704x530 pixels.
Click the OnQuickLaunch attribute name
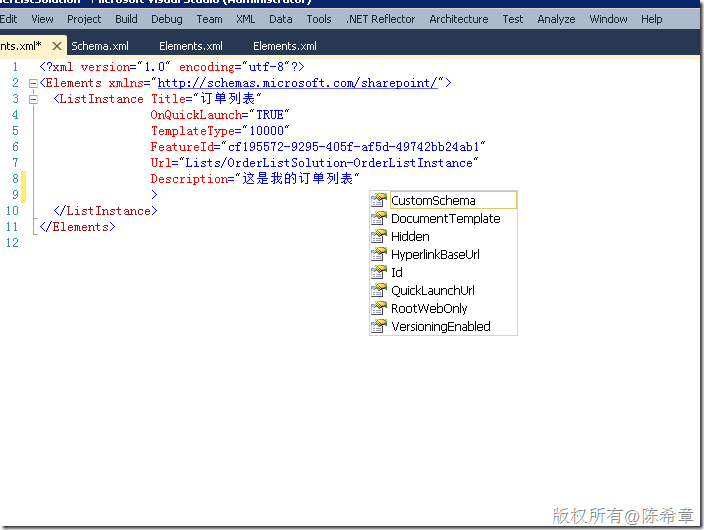(196, 115)
